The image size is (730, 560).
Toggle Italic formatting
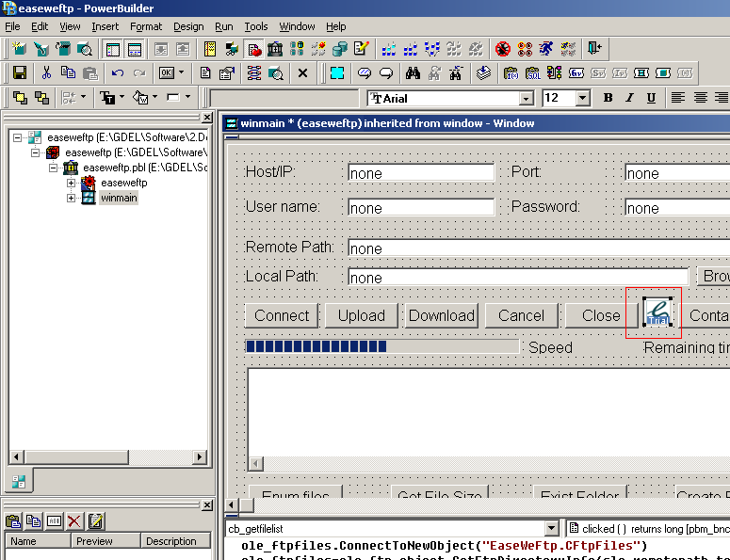click(x=629, y=98)
